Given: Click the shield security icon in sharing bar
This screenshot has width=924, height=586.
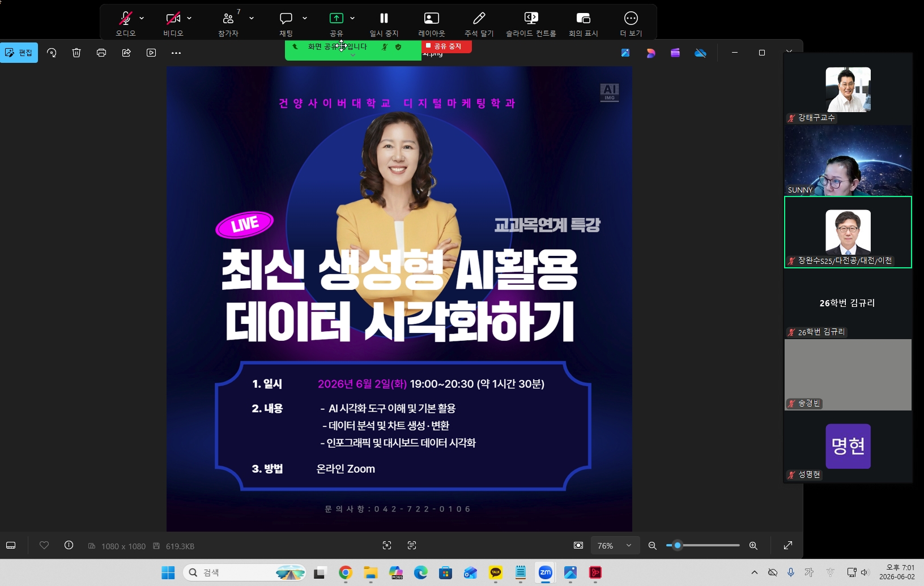Looking at the screenshot, I should (x=398, y=47).
